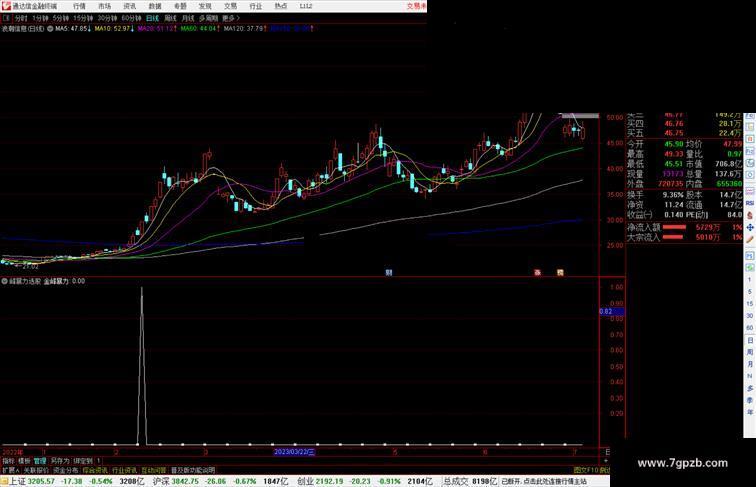
Task: Select sidebar 年 yearly shortcut
Action: click(x=750, y=412)
